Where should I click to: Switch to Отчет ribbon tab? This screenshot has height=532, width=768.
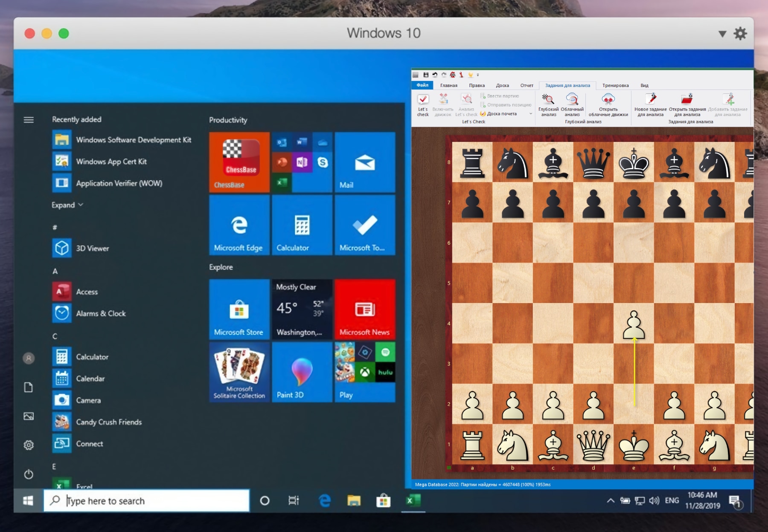[x=527, y=85]
